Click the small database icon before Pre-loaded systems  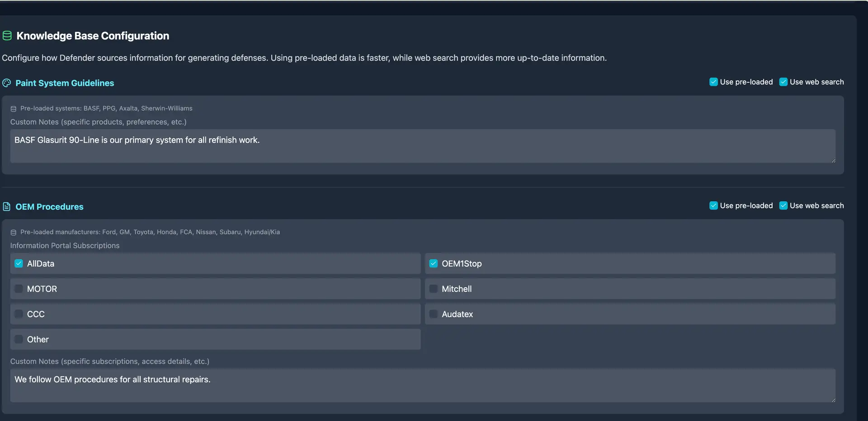[x=14, y=109]
